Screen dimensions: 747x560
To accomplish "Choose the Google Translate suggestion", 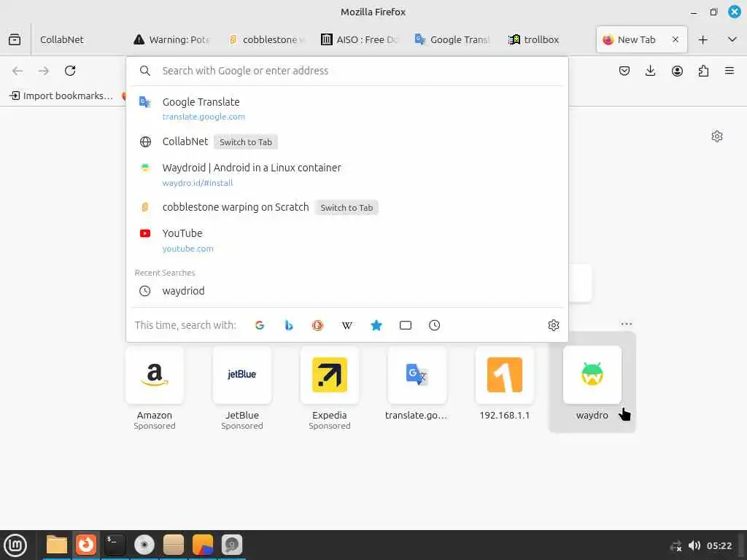I will point(347,109).
